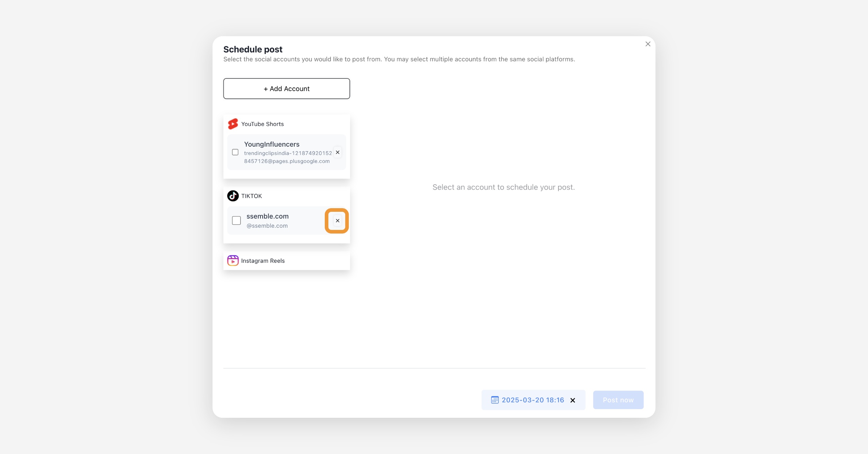Check the YoungInfluencers account checkbox
Image resolution: width=868 pixels, height=454 pixels.
tap(235, 152)
